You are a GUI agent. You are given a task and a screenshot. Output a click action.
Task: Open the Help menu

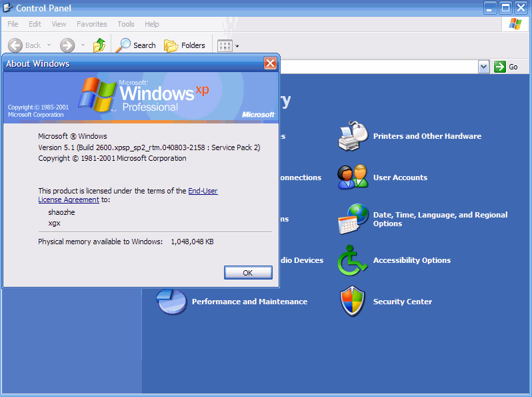151,24
